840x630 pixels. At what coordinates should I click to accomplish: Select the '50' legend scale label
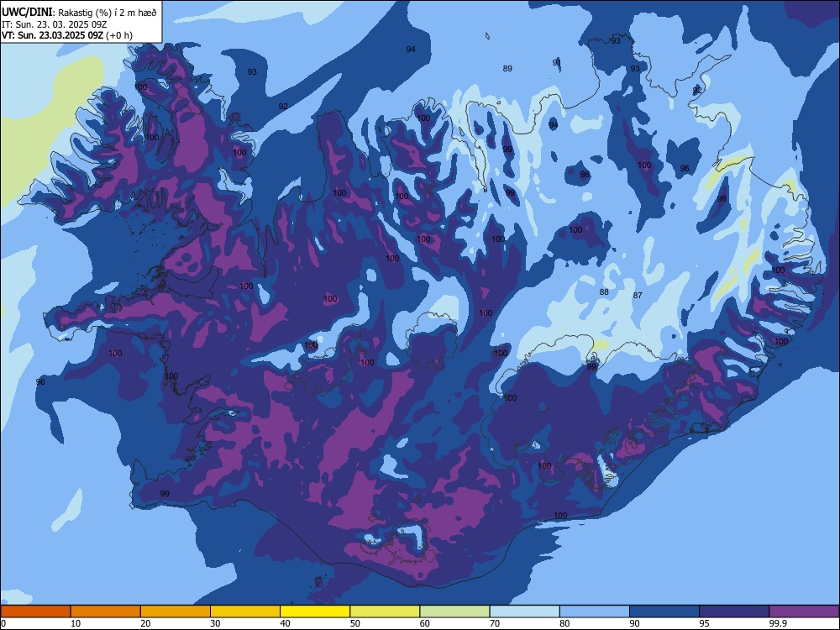point(355,623)
